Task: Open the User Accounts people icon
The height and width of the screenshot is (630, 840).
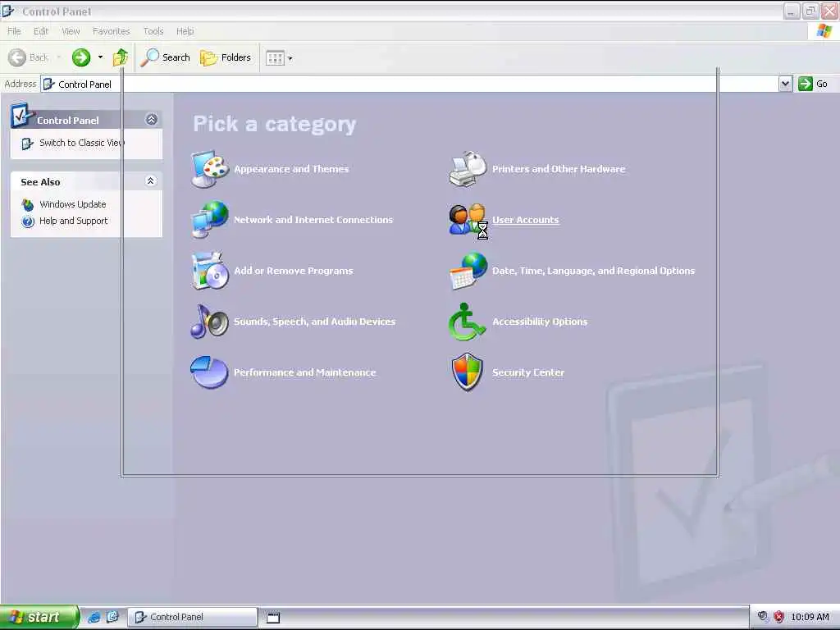Action: click(x=468, y=220)
